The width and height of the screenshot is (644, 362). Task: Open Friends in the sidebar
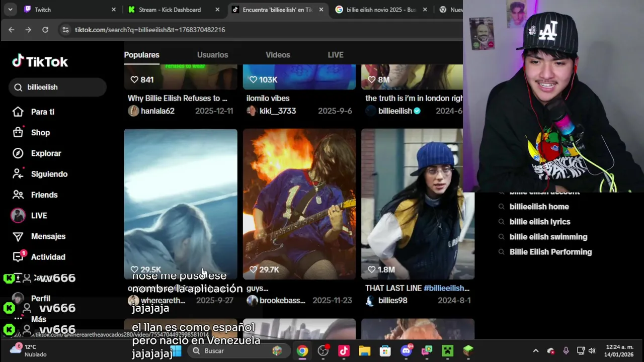tap(35, 195)
